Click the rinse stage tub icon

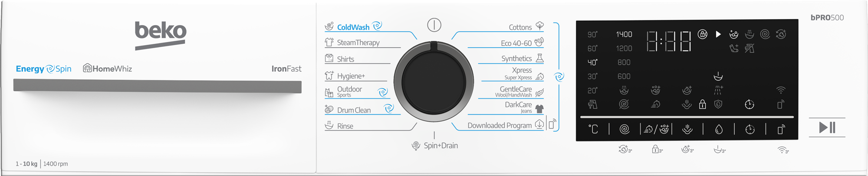[750, 34]
